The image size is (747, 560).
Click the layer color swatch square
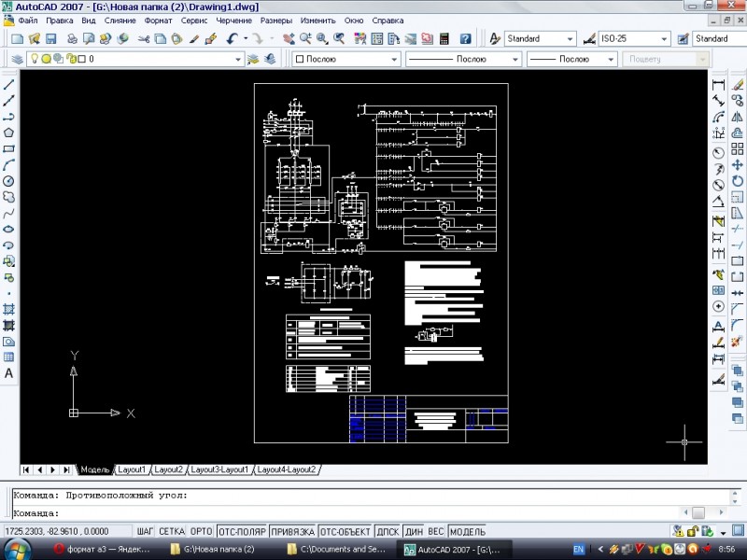pos(81,59)
